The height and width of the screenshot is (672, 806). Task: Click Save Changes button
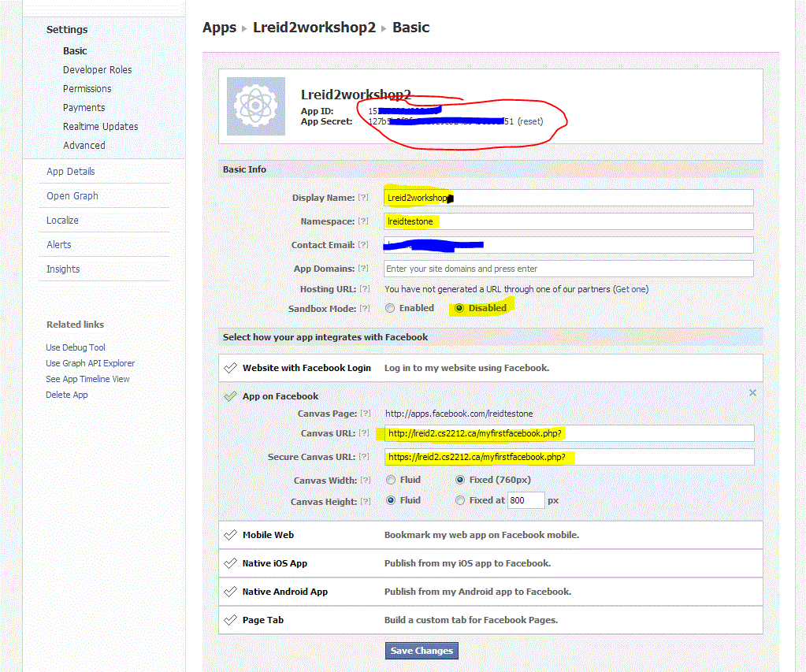(422, 651)
